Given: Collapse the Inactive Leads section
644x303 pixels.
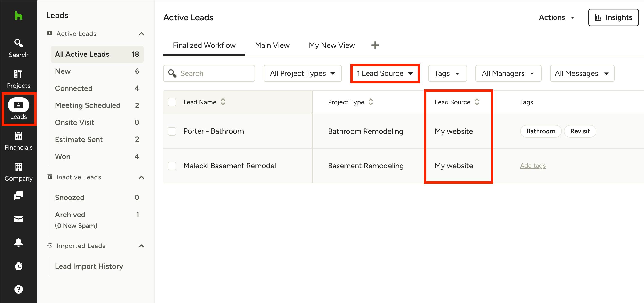Looking at the screenshot, I should tap(141, 177).
